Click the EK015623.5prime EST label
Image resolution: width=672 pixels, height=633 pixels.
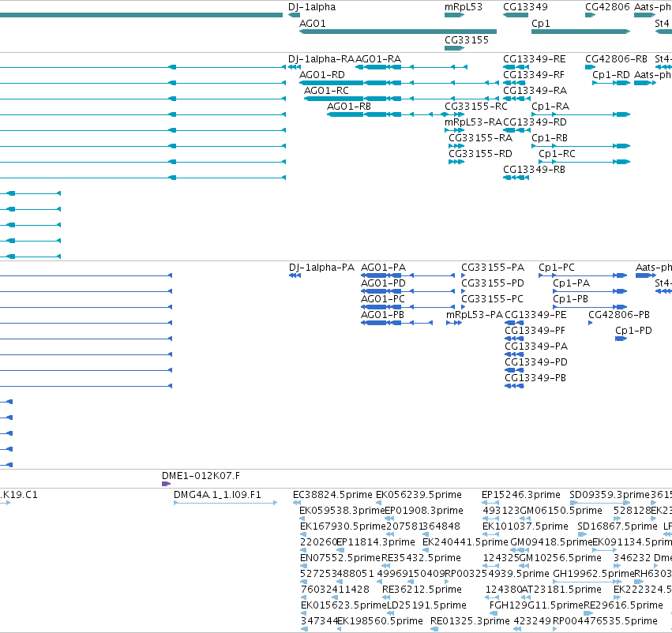tap(344, 605)
